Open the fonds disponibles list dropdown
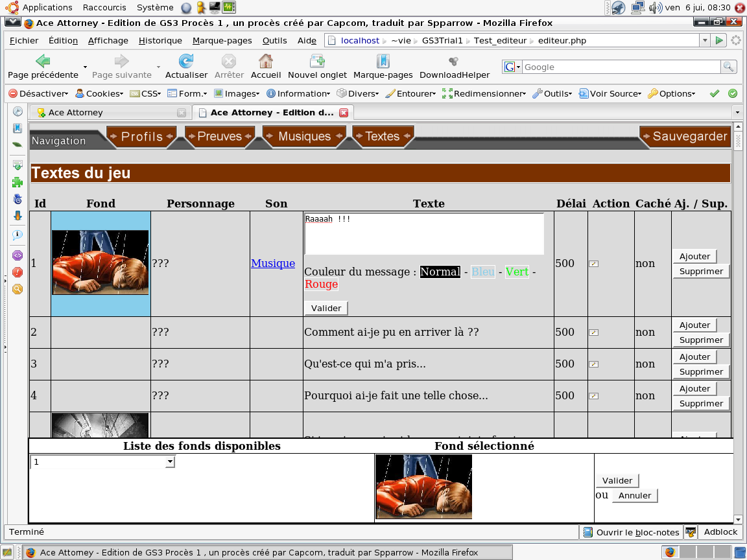747x560 pixels. coord(170,461)
